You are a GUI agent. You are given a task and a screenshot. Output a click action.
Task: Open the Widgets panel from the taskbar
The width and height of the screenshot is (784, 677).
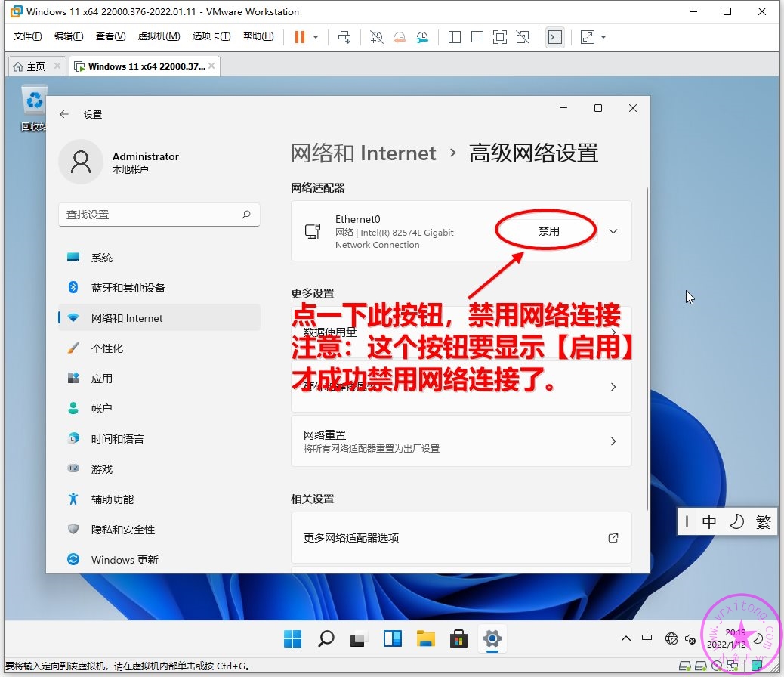(x=393, y=639)
